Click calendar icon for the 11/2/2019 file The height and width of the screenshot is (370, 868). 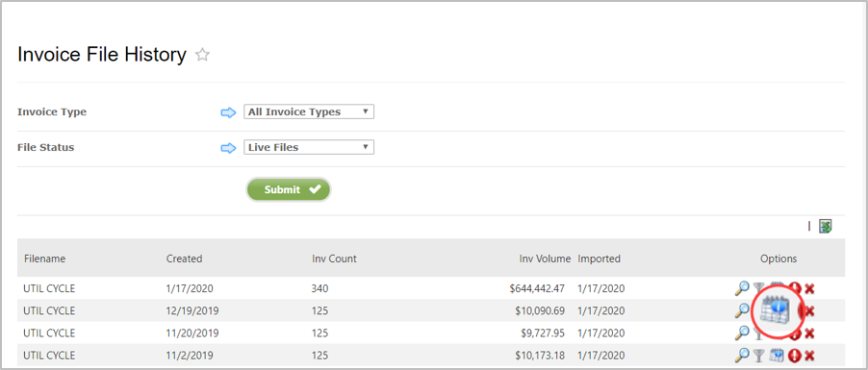click(x=777, y=355)
